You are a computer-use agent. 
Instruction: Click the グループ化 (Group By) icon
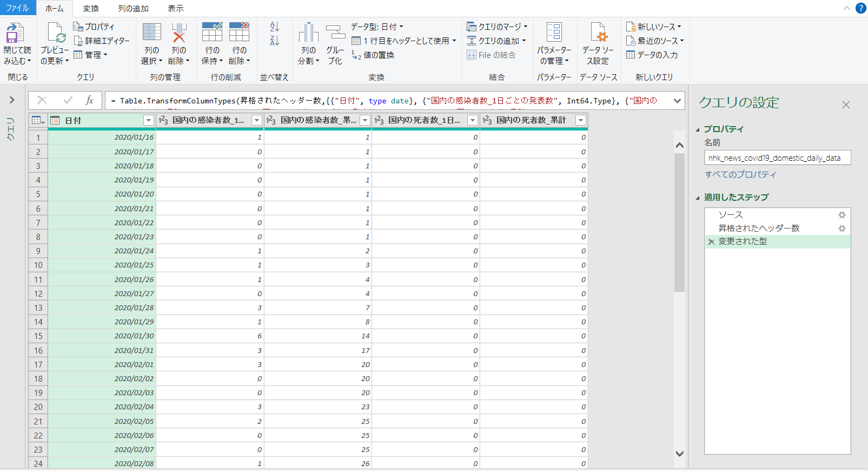(x=335, y=32)
